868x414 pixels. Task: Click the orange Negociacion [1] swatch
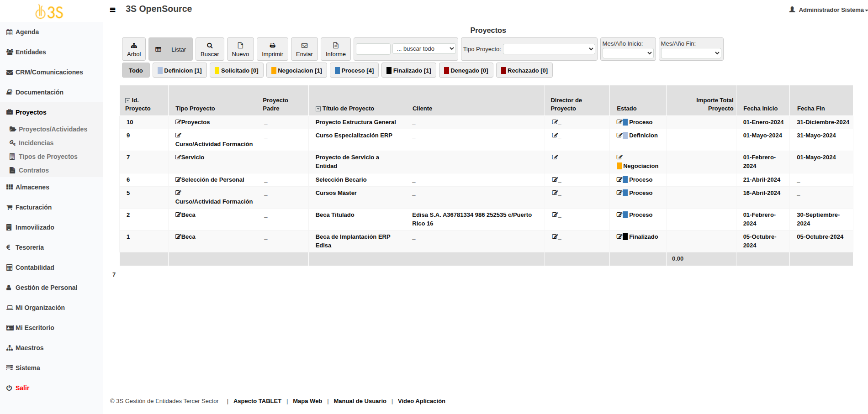click(274, 71)
